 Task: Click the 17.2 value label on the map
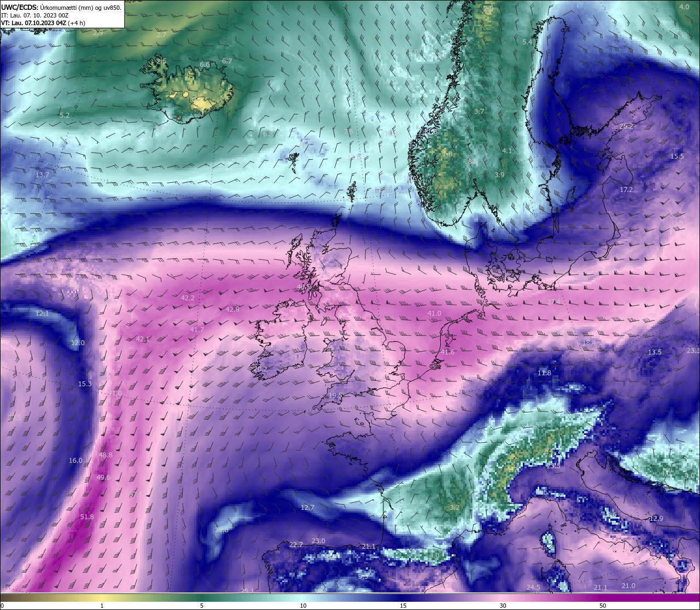[x=626, y=189]
